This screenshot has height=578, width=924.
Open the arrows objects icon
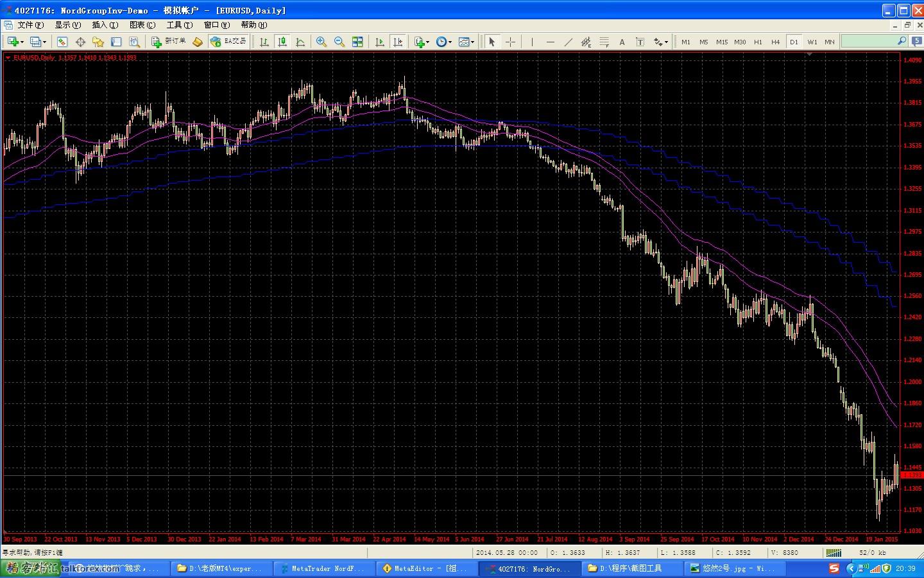658,42
